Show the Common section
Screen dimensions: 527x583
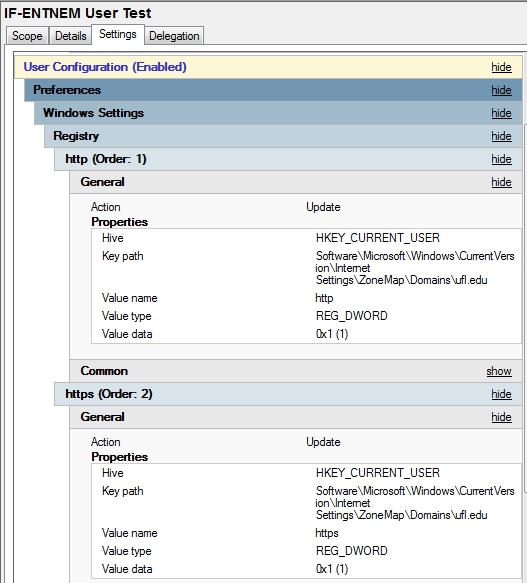point(499,371)
